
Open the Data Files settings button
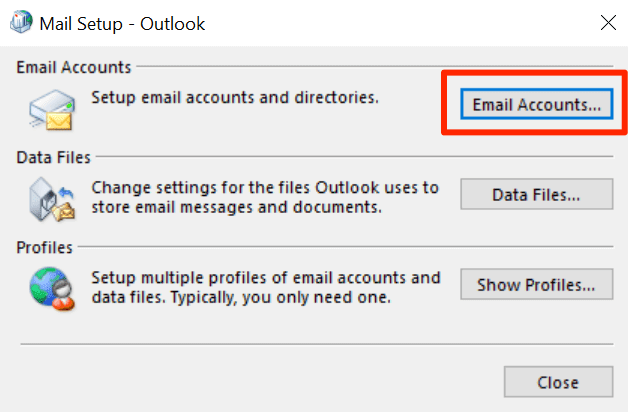536,194
